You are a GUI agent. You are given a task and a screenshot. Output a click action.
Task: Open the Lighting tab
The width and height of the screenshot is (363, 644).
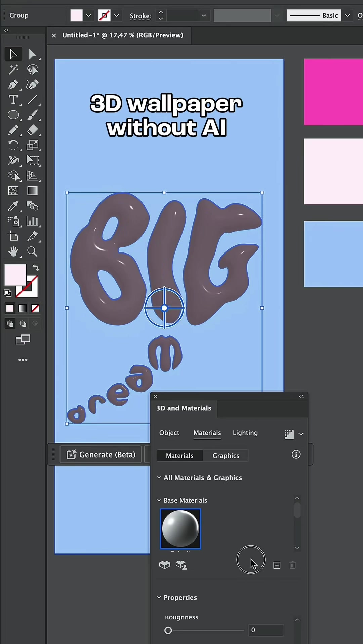coord(245,433)
